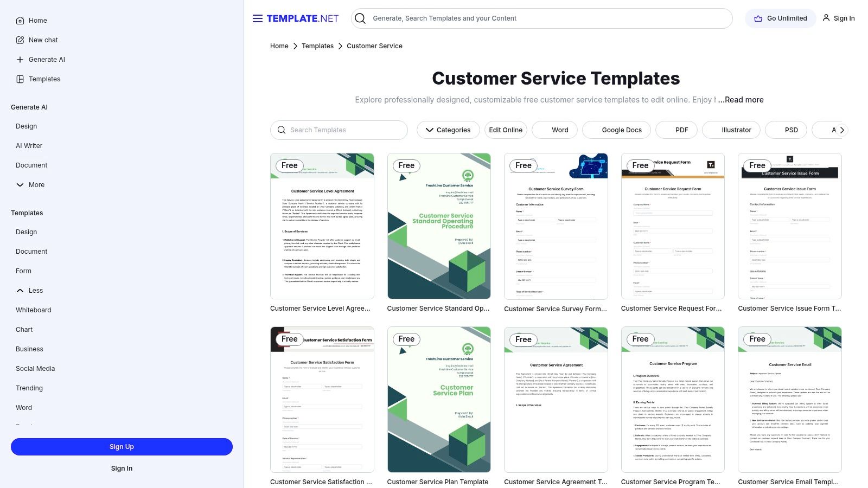Click the Generate AI plus icon
Screen dimensions: 868x488
(x=20, y=60)
